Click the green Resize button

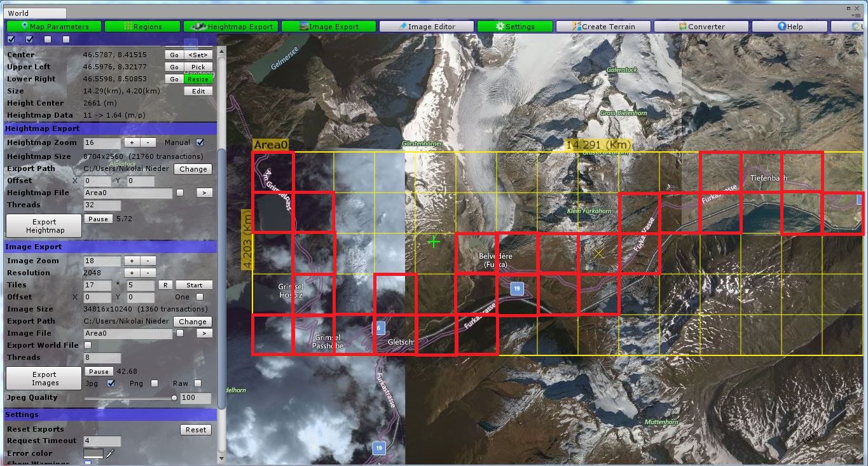[x=198, y=79]
